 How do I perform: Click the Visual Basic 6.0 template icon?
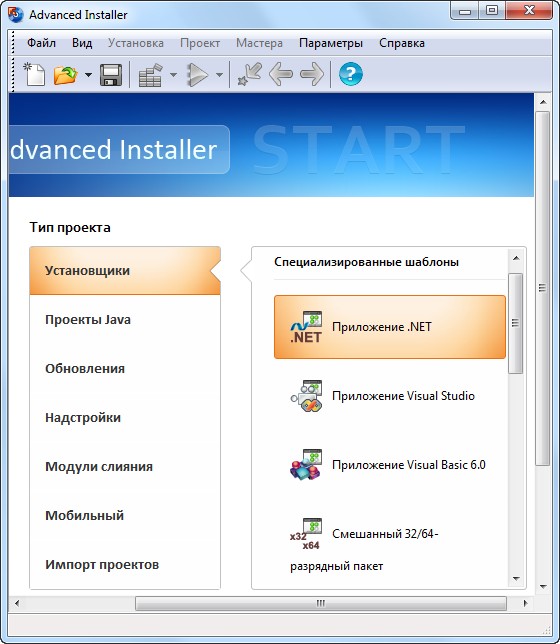(306, 465)
